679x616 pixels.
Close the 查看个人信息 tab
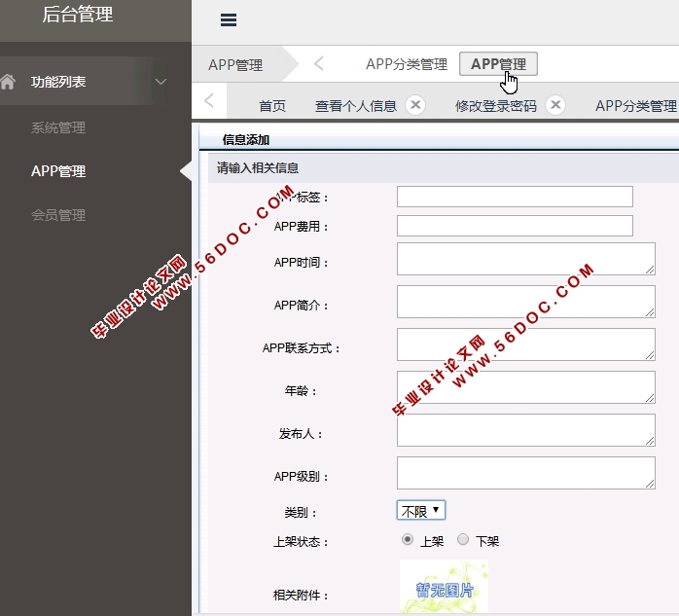(x=415, y=105)
